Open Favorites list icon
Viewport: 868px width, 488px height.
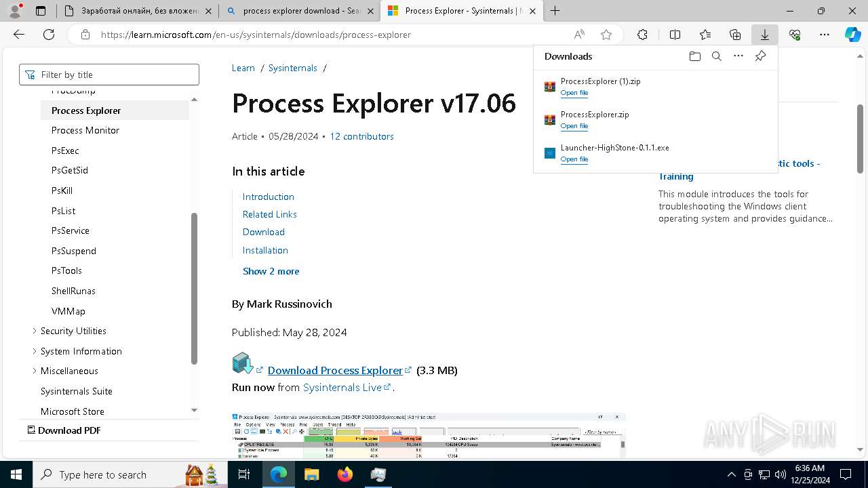[705, 35]
